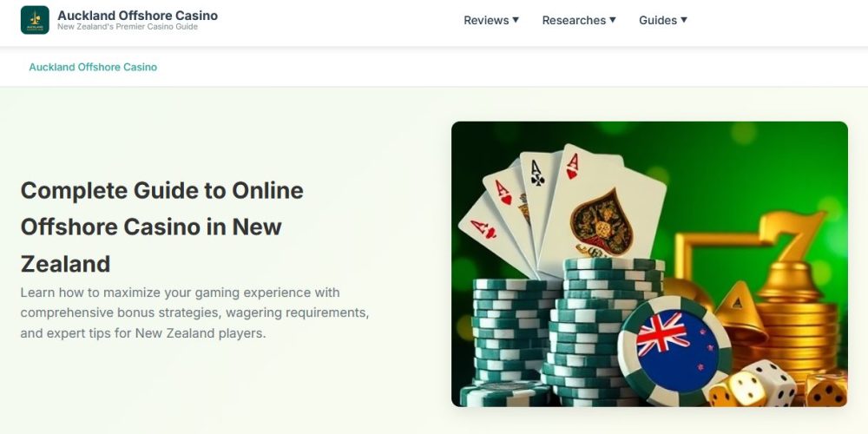Click the stack of gold coins
This screenshot has width=868, height=434.
point(797,338)
